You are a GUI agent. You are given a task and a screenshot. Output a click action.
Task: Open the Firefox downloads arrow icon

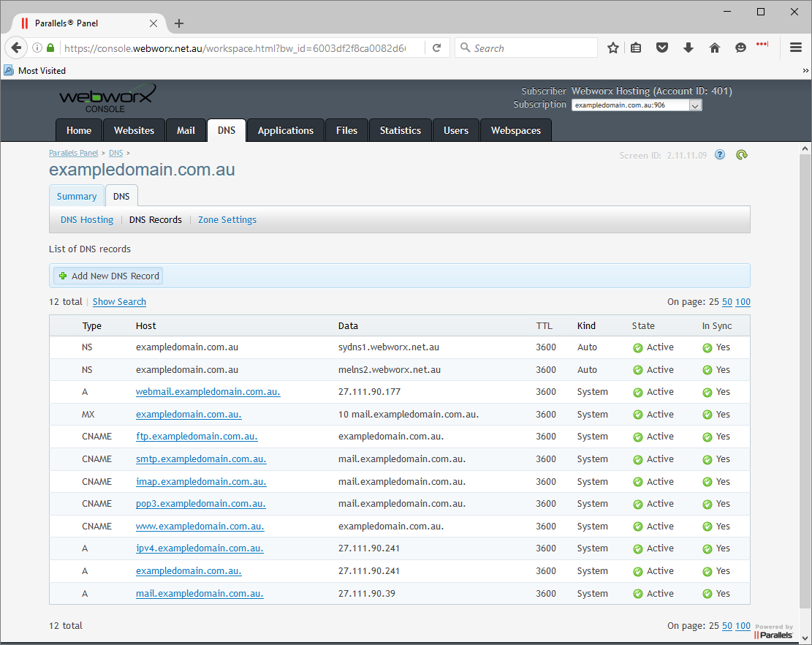[688, 48]
